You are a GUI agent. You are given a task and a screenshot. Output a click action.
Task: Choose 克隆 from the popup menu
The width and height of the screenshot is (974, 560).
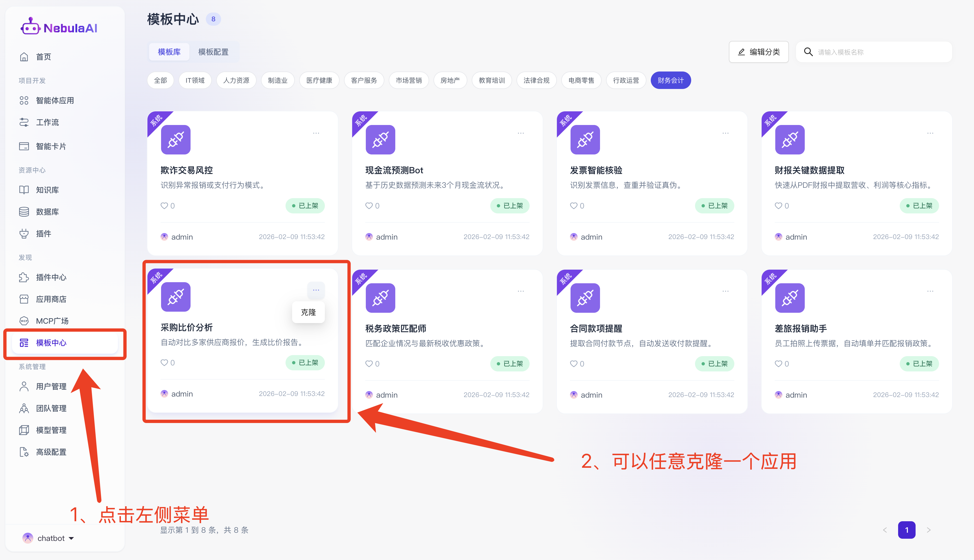pos(308,312)
